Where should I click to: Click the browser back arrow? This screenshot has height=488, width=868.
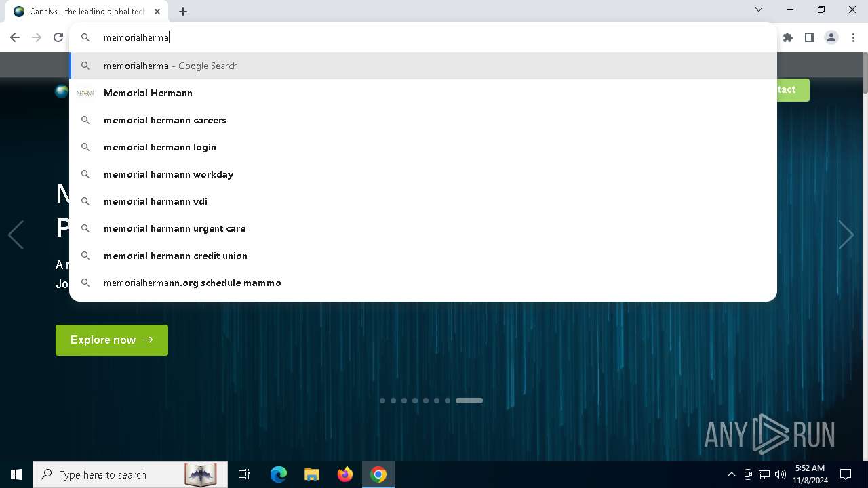click(x=15, y=37)
